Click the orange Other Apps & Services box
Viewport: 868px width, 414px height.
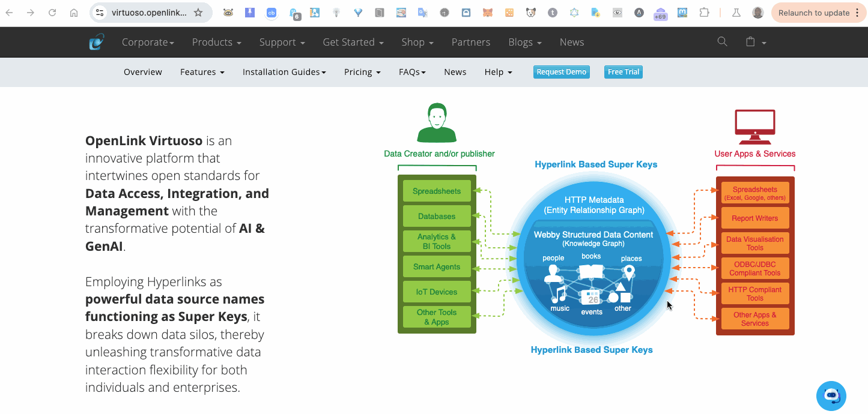tap(755, 319)
